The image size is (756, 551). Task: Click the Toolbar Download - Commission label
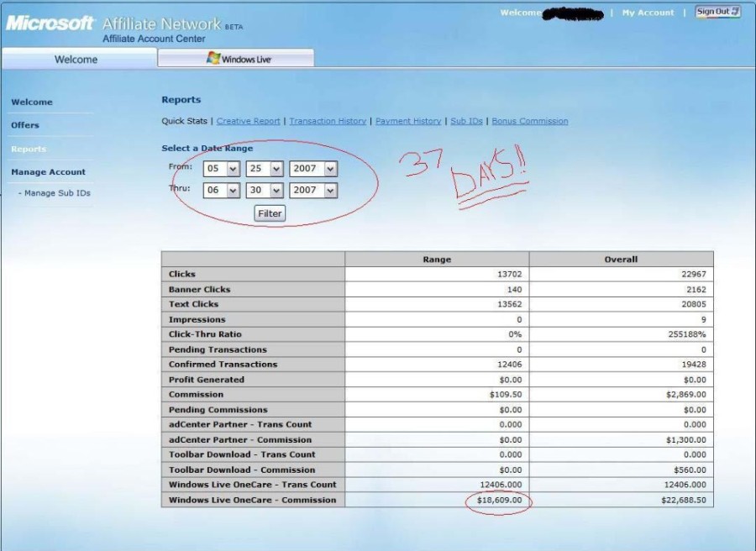point(242,470)
